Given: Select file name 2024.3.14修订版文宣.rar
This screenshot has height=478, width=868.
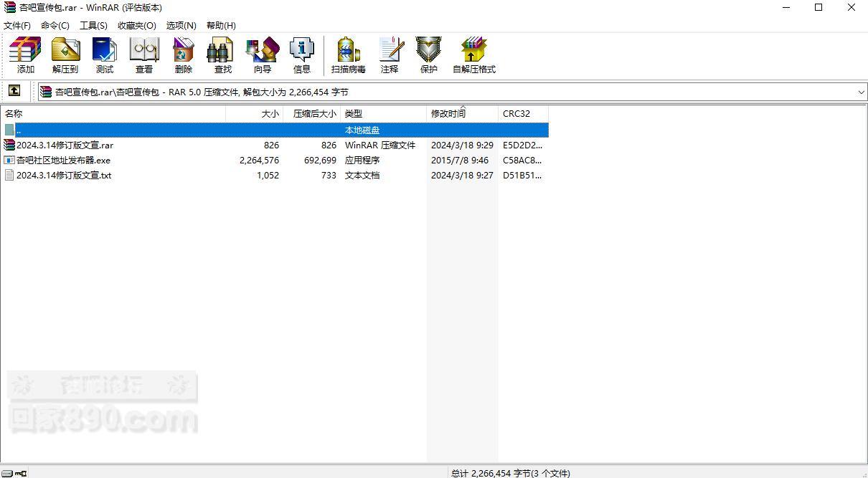Looking at the screenshot, I should pos(65,145).
